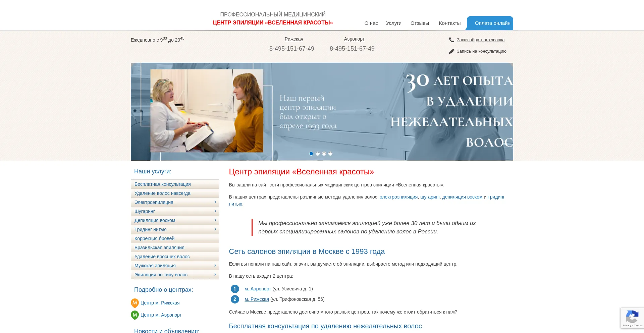
Task: Expand the Мужская эпиляция submenu arrow
Action: (x=215, y=265)
